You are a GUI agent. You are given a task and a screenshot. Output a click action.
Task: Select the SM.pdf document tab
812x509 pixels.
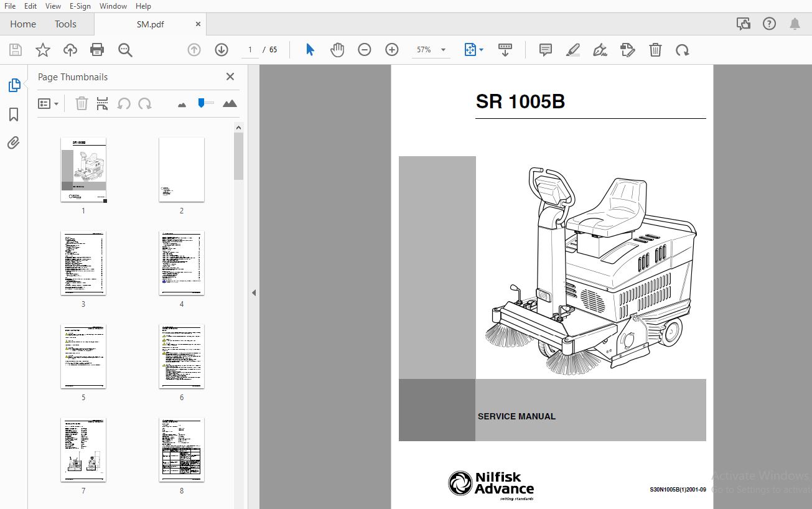tap(150, 24)
